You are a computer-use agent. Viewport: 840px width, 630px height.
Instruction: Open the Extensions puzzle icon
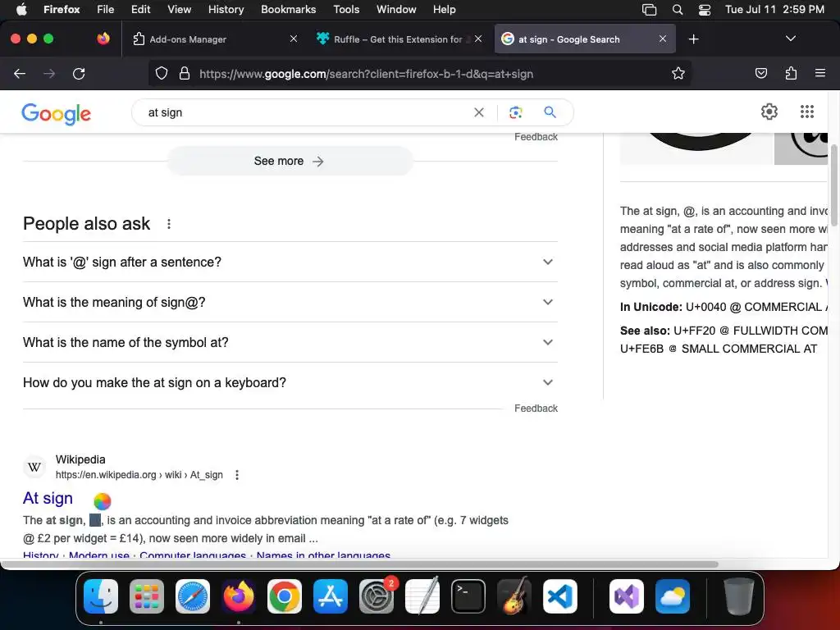pyautogui.click(x=791, y=73)
